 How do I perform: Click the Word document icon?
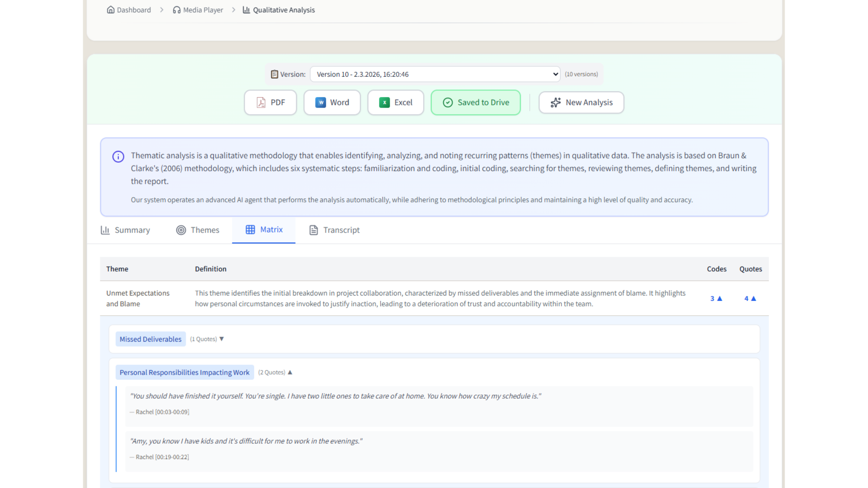click(x=321, y=103)
